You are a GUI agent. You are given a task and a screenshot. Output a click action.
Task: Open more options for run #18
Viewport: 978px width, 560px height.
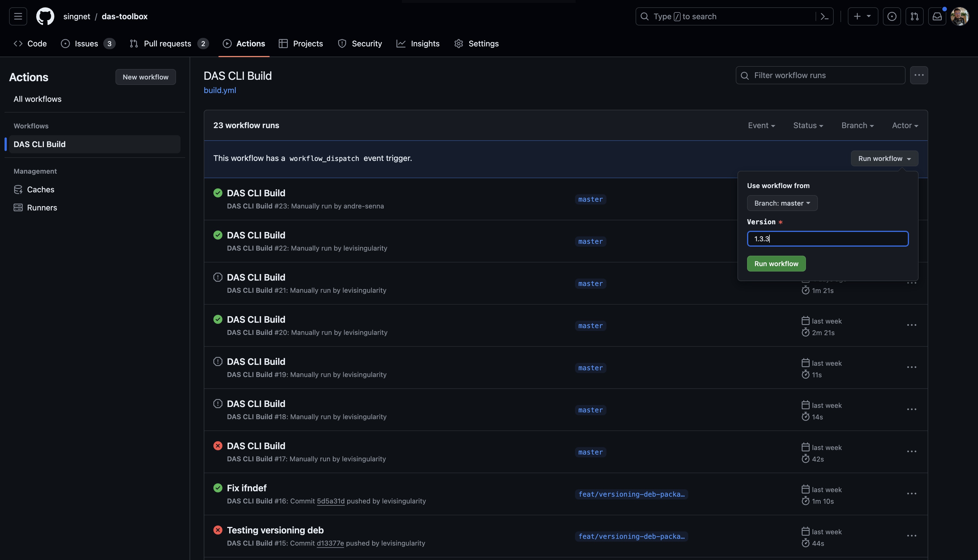click(x=911, y=410)
